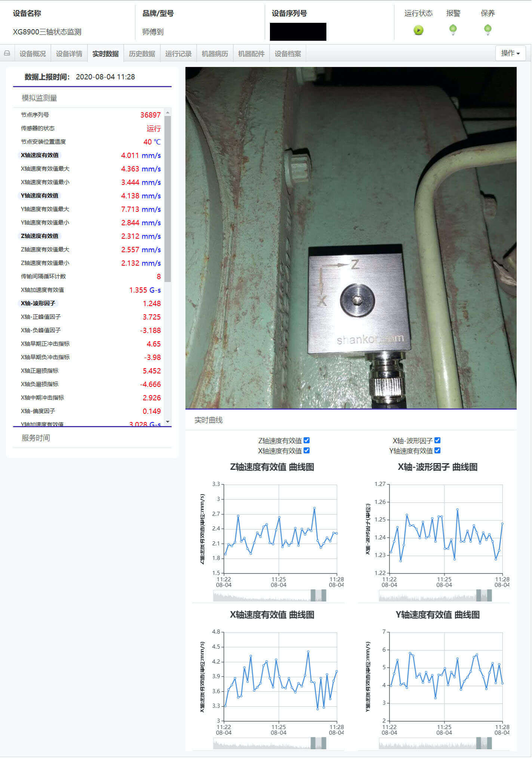The width and height of the screenshot is (532, 759).
Task: Click the Z轴速度有效值 highlighted label
Action: 40,236
